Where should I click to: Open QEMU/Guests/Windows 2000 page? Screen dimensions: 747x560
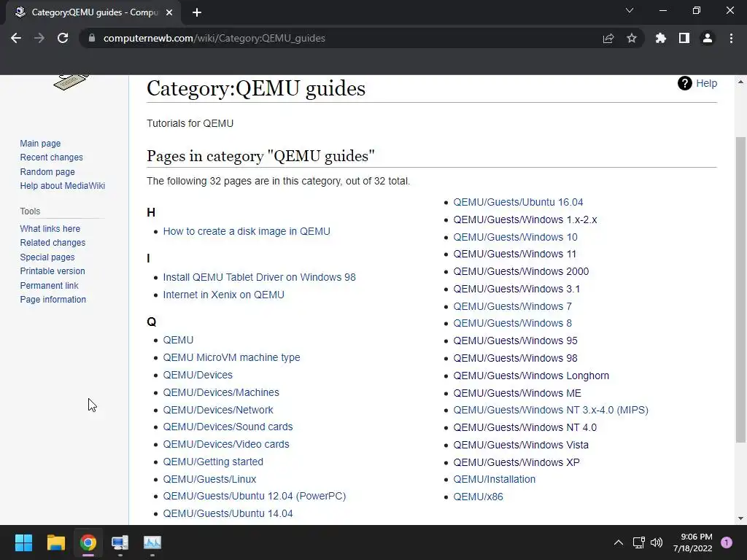point(521,271)
